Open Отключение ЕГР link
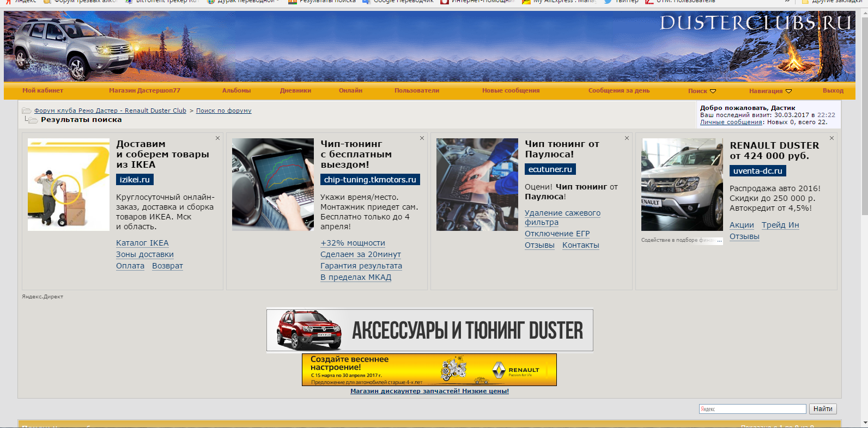The height and width of the screenshot is (428, 868). pos(557,234)
